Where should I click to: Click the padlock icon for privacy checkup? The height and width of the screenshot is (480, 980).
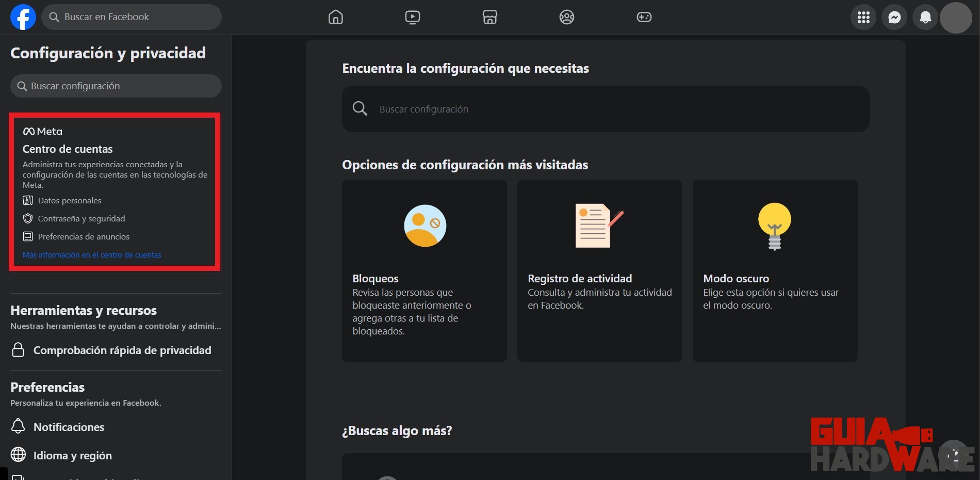[18, 350]
